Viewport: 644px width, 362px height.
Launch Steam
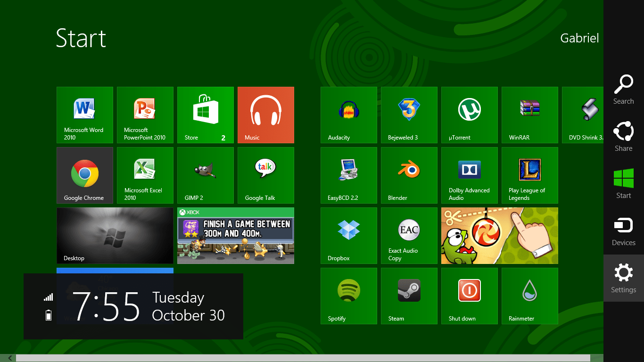[x=409, y=296]
